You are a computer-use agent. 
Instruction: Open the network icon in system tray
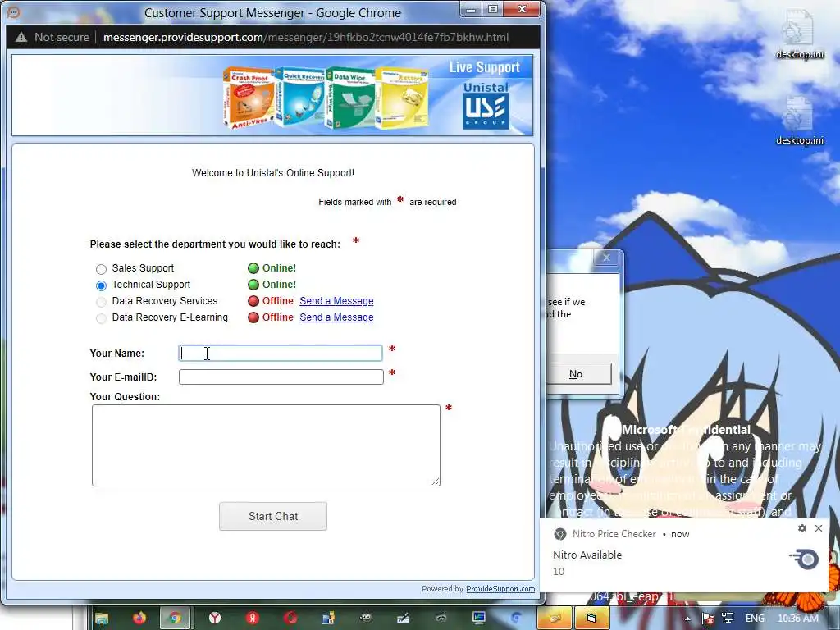728,619
